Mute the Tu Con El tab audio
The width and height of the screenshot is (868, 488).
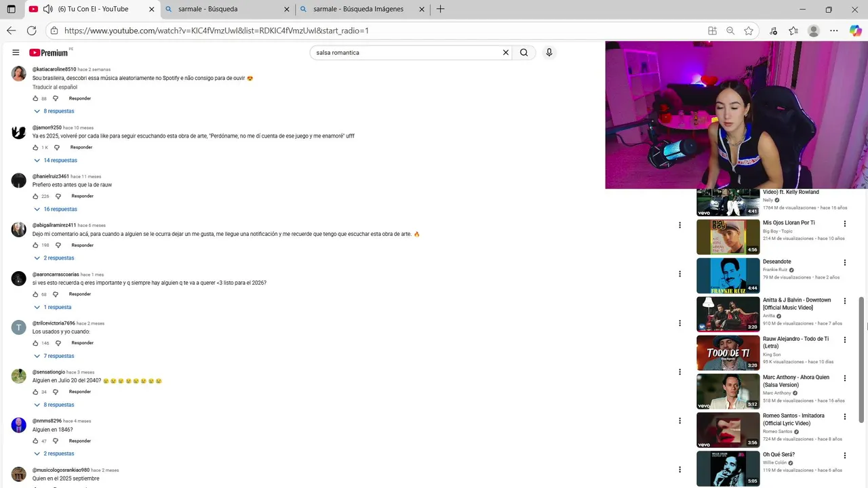(47, 9)
